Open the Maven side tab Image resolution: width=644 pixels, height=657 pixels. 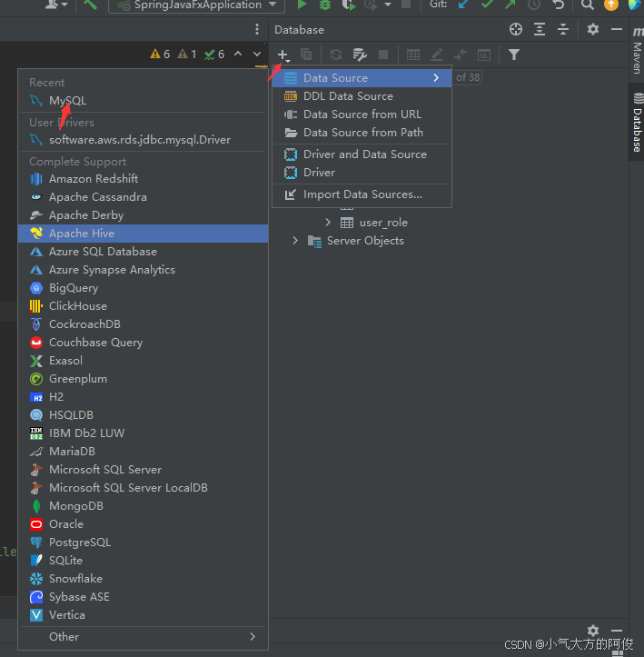tap(637, 51)
